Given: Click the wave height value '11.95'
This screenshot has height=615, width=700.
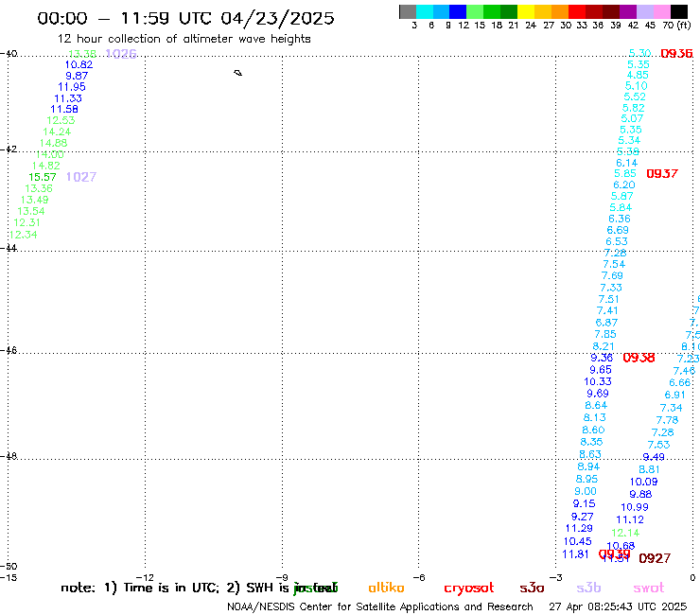Looking at the screenshot, I should coord(72,87).
